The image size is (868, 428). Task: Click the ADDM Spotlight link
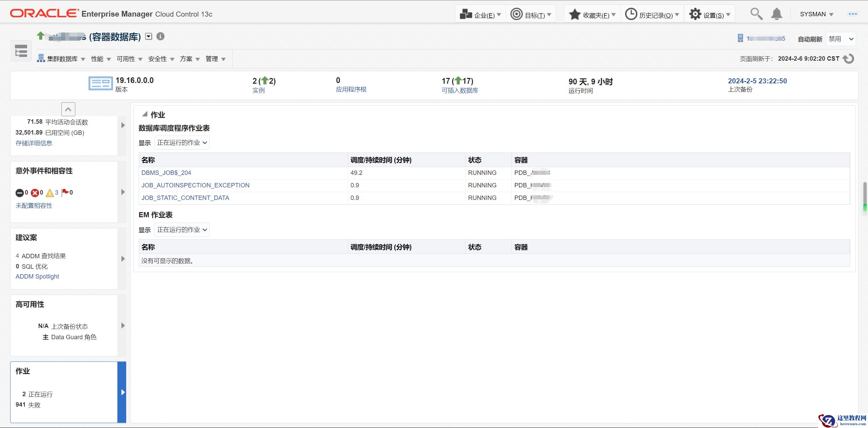click(x=37, y=277)
